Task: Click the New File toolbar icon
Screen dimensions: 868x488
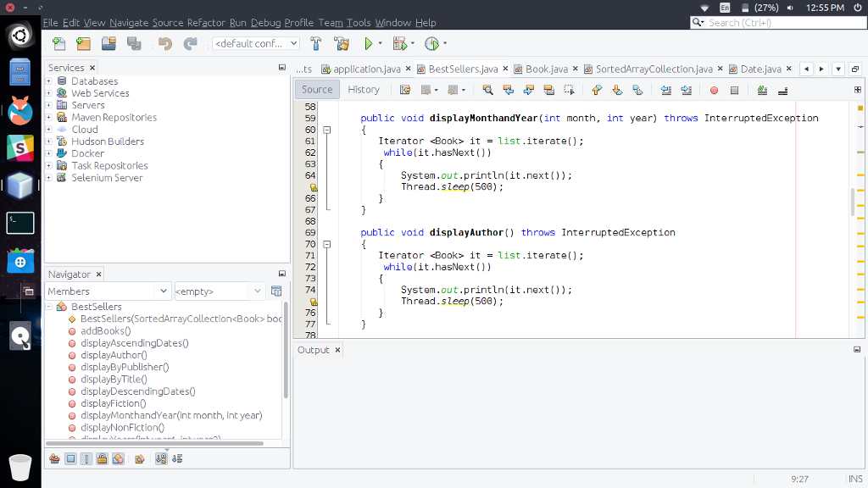Action: click(58, 43)
